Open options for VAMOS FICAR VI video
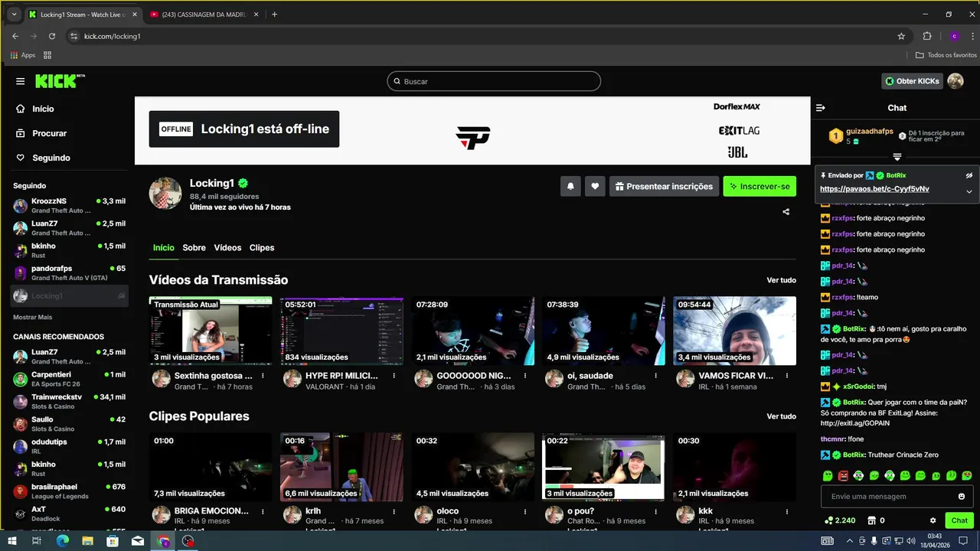The image size is (980, 551). click(787, 376)
